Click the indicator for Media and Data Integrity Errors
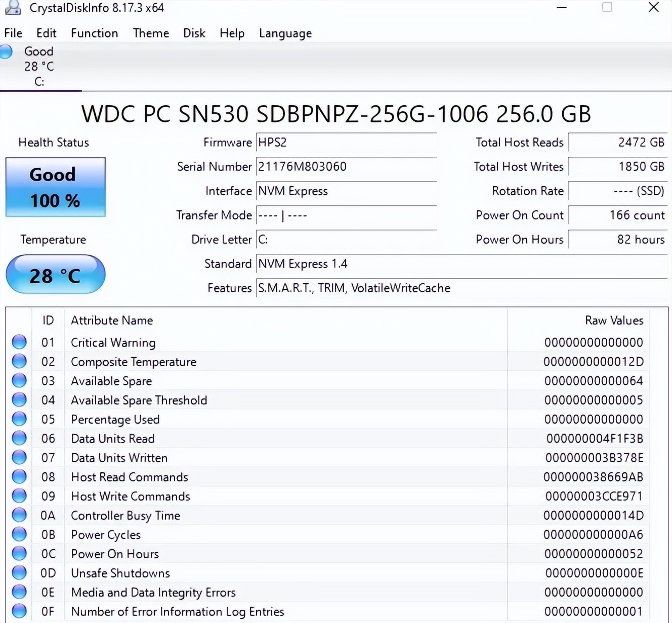The width and height of the screenshot is (672, 623). [x=19, y=591]
